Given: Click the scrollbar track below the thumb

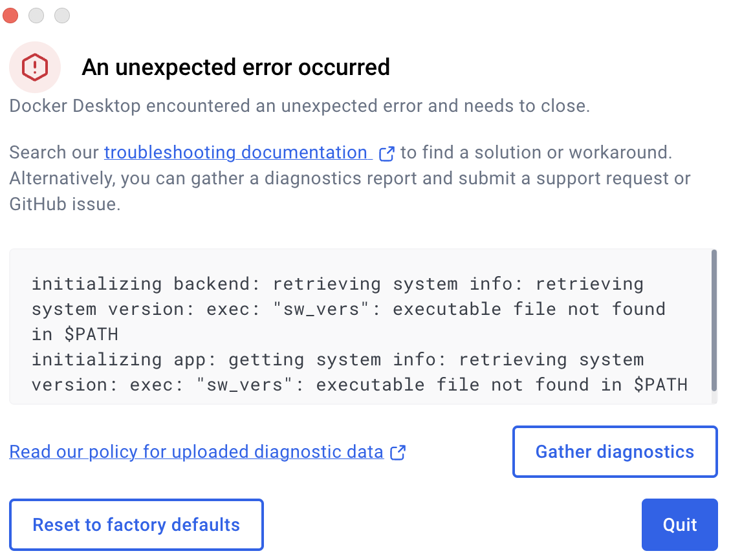Looking at the screenshot, I should pyautogui.click(x=714, y=398).
